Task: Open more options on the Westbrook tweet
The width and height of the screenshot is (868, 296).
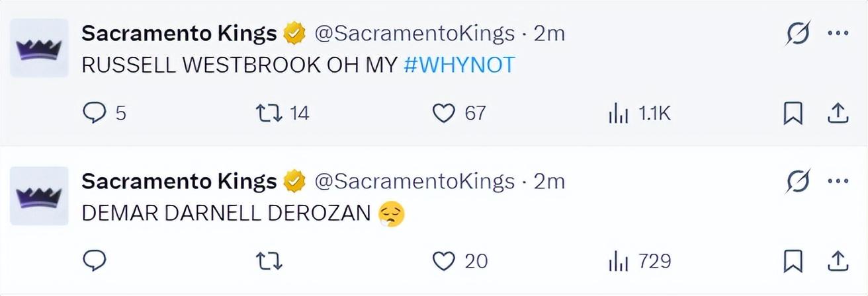Action: pos(838,34)
